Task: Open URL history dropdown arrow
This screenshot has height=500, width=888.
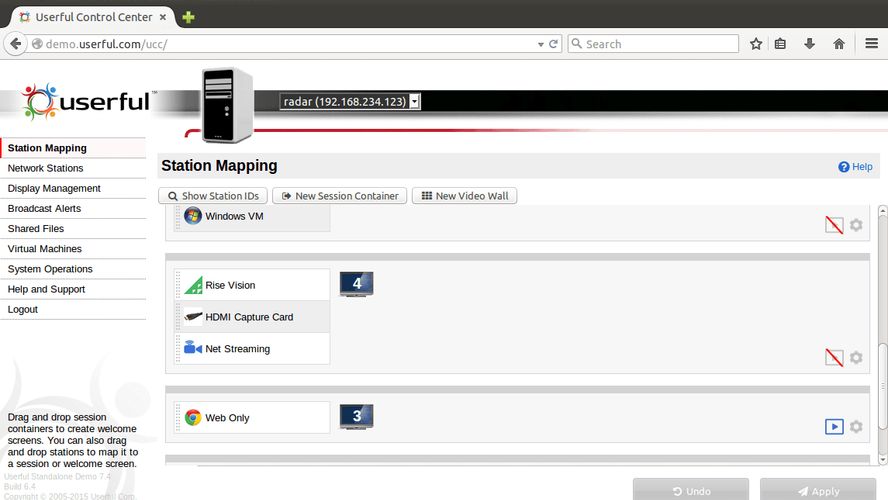Action: (x=541, y=44)
